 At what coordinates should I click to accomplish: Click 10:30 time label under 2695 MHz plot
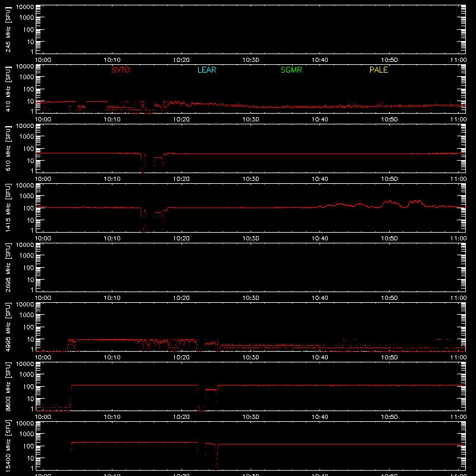pos(250,298)
